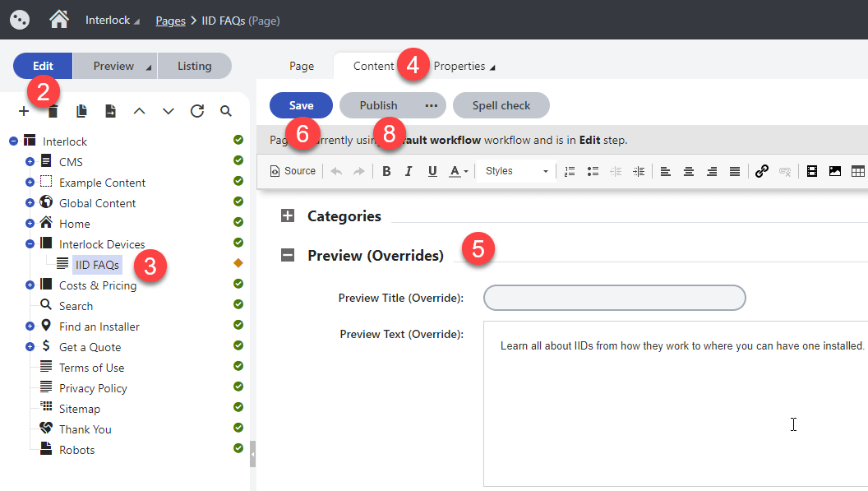Go to the home dashboard icon
The width and height of the screenshot is (868, 491).
[59, 20]
